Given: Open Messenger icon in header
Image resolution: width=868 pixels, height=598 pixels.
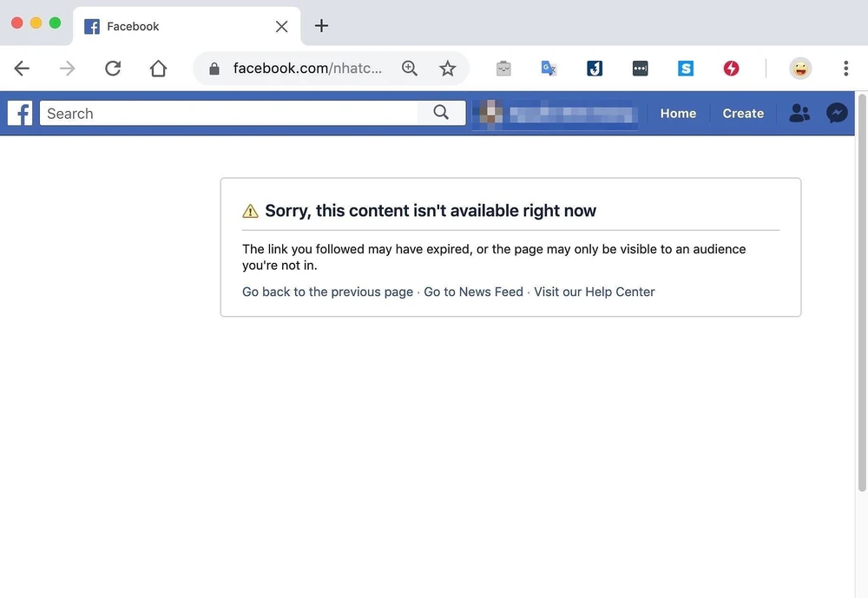Looking at the screenshot, I should (837, 114).
